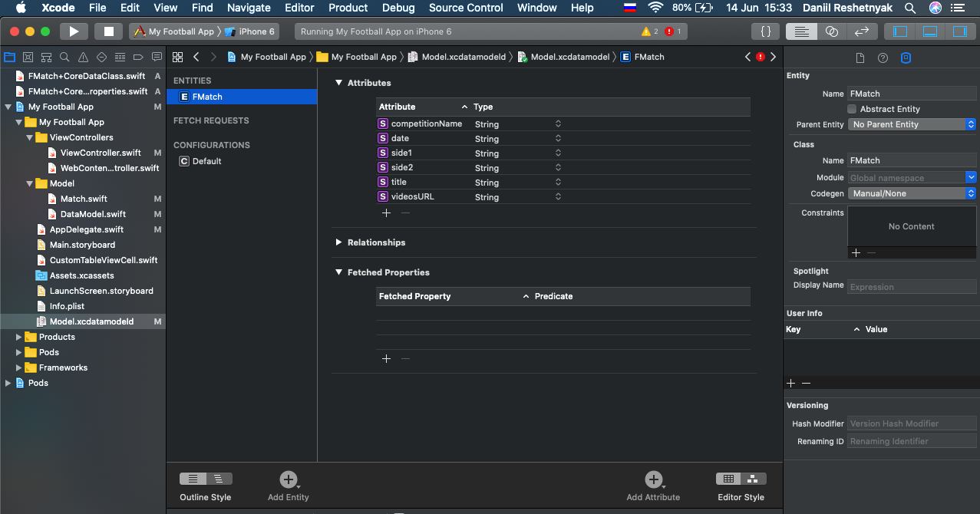Open the Product menu
980x514 pixels.
click(348, 8)
